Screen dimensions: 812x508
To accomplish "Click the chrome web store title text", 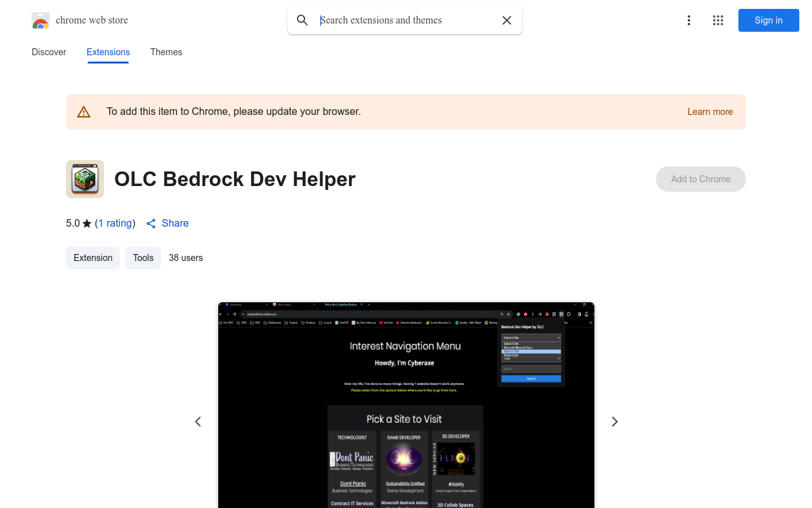I will 92,20.
